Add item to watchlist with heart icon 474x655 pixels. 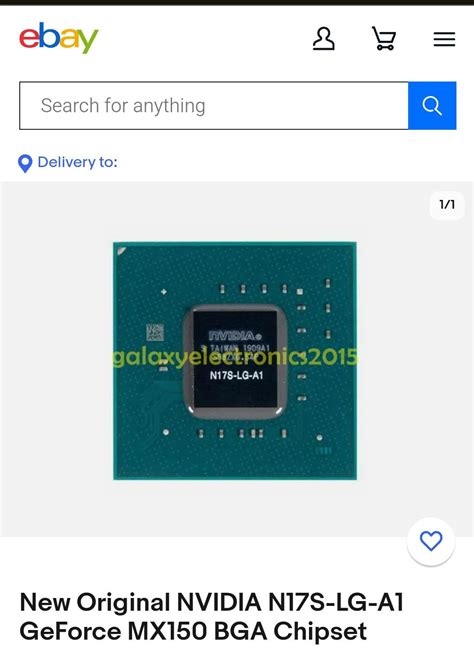click(431, 541)
